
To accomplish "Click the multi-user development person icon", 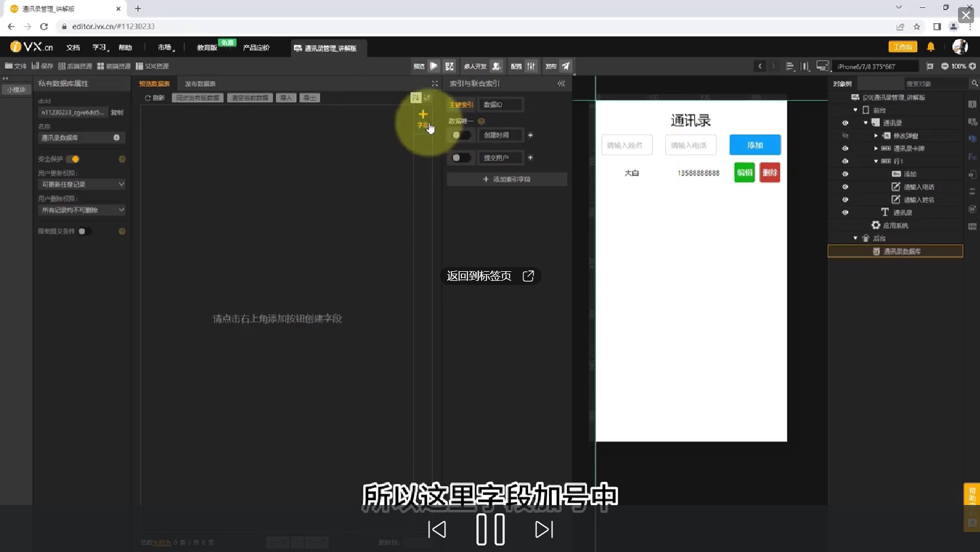I will [497, 66].
